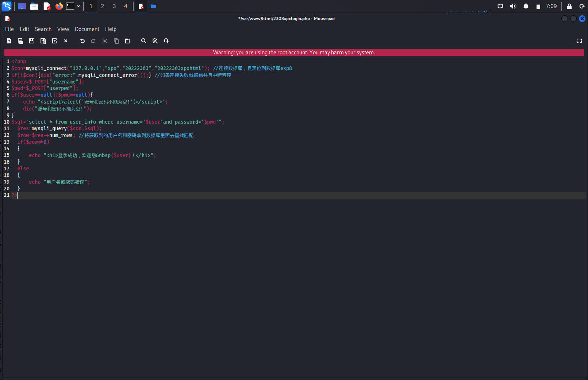Click num_rows on line 12
This screenshot has height=380, width=588.
[x=61, y=135]
